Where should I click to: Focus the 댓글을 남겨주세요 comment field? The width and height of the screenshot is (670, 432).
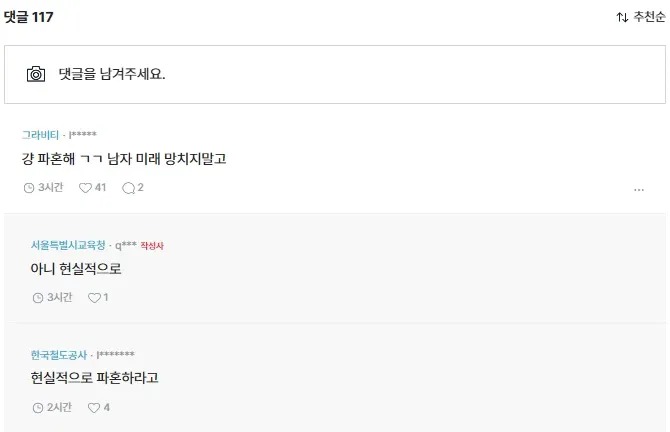pyautogui.click(x=335, y=74)
